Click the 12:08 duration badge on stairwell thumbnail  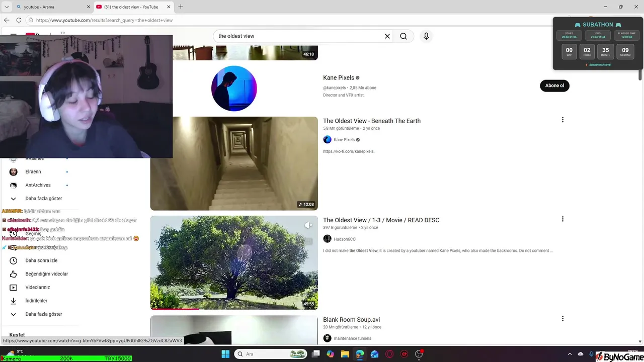pyautogui.click(x=306, y=205)
